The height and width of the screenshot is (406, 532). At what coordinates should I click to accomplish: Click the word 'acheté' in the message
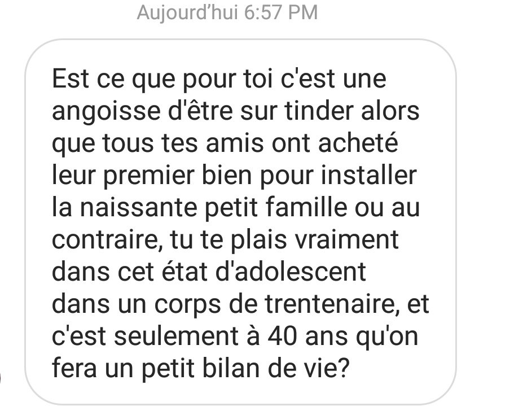(x=358, y=142)
